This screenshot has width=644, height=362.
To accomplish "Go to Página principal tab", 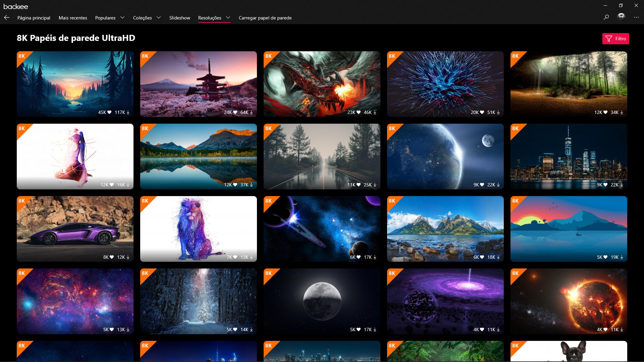I will [x=34, y=18].
